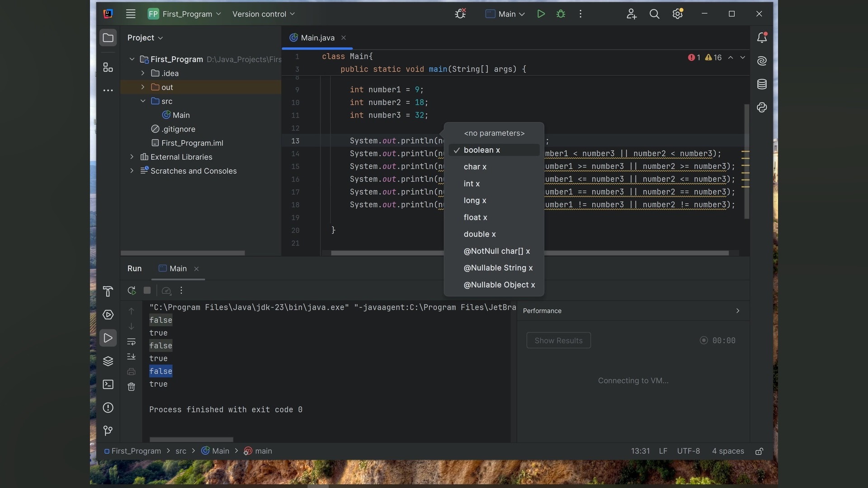This screenshot has width=868, height=488.
Task: Open the Structure tool window icon
Action: tap(108, 68)
